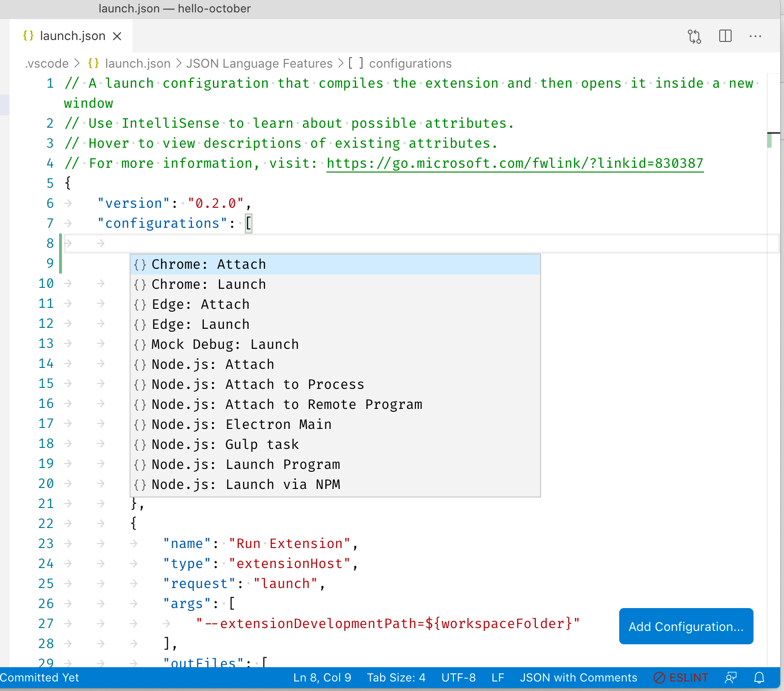Change UTF-8 file encoding in status bar
Screen dimensions: 784x691
click(x=458, y=678)
